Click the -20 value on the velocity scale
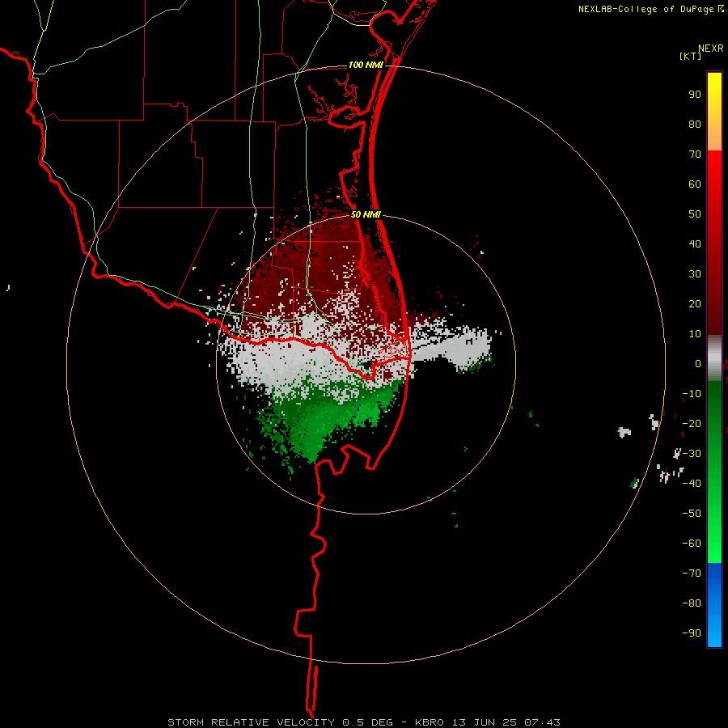The height and width of the screenshot is (728, 728). point(692,424)
